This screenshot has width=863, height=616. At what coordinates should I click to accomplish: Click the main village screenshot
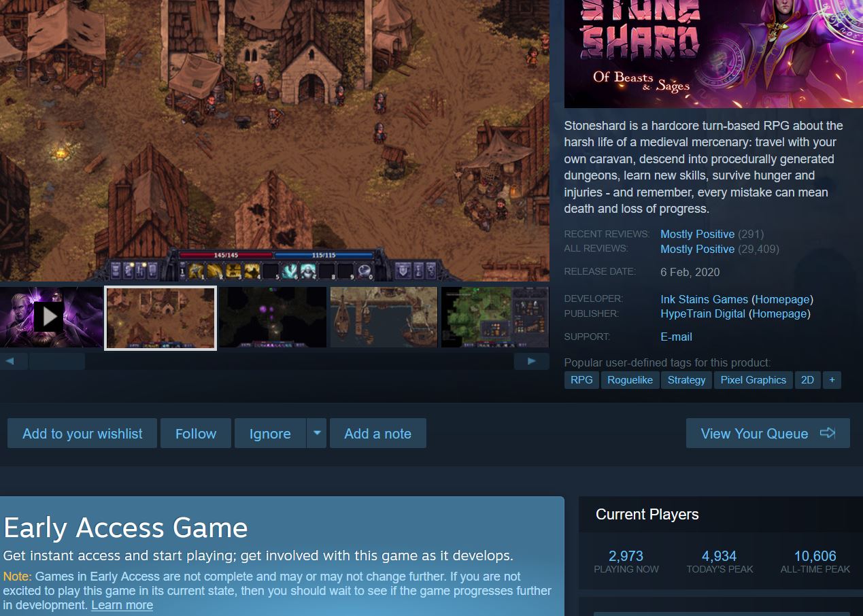[x=275, y=140]
